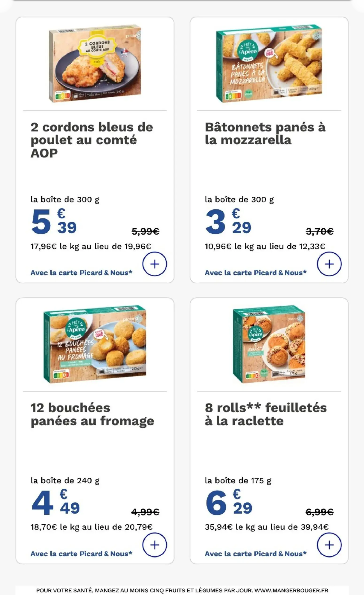Image resolution: width=364 pixels, height=595 pixels.
Task: Click the 3,29 € bâtonnets price
Action: pyautogui.click(x=228, y=222)
